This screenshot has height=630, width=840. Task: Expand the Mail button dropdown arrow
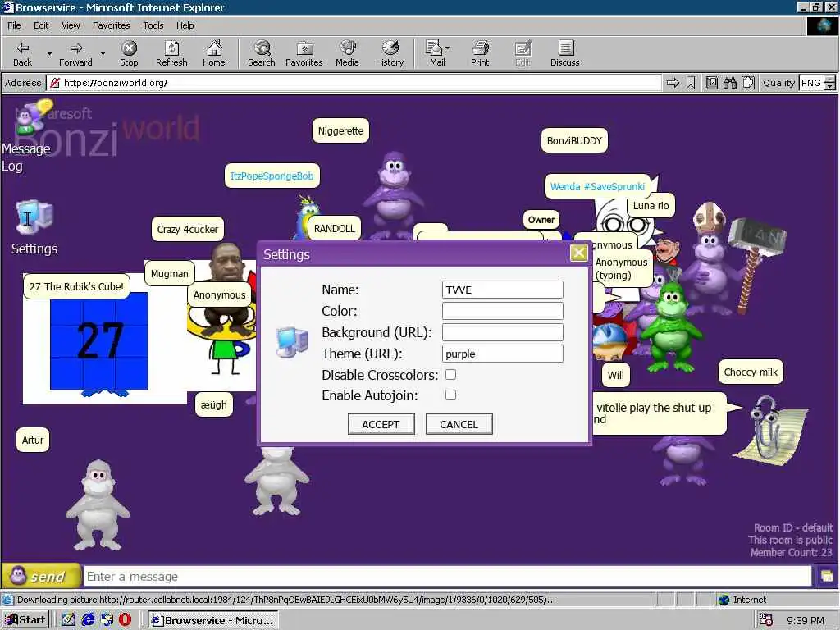tap(447, 48)
